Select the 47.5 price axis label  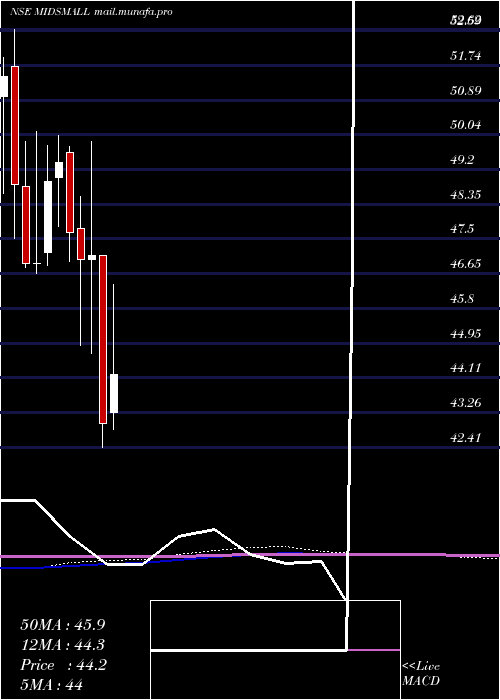pyautogui.click(x=464, y=229)
